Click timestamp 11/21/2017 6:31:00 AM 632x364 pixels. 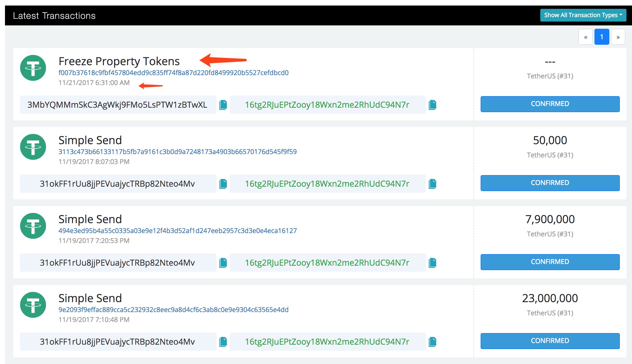(x=94, y=83)
